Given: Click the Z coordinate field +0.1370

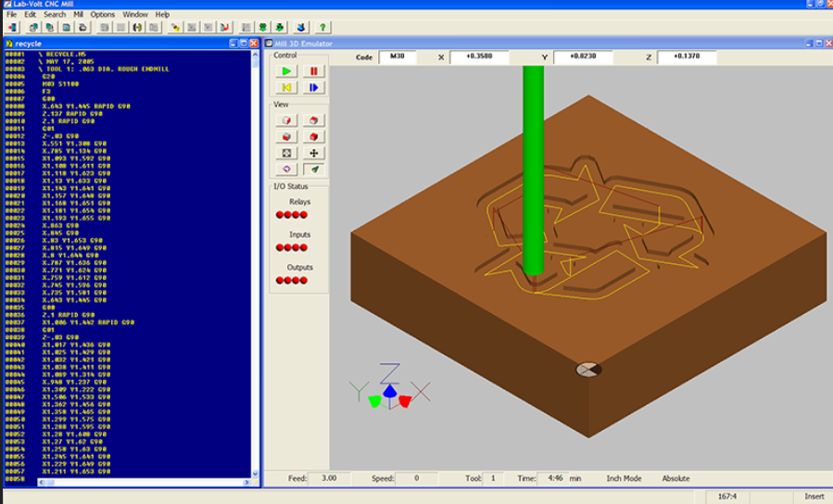Looking at the screenshot, I should (x=687, y=57).
